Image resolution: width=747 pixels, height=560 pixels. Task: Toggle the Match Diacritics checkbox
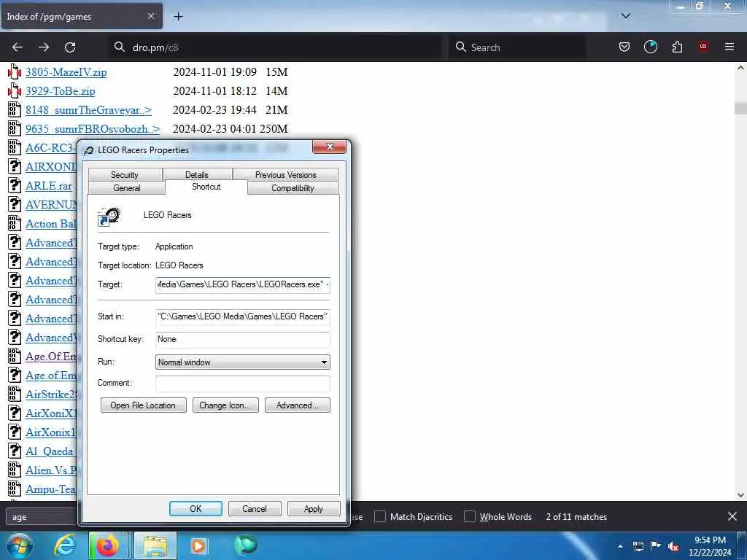point(379,516)
